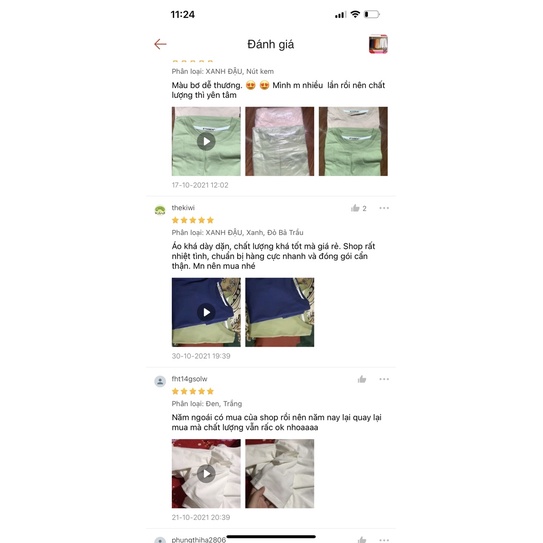Open more options for phungthiha2806's review

click(384, 540)
